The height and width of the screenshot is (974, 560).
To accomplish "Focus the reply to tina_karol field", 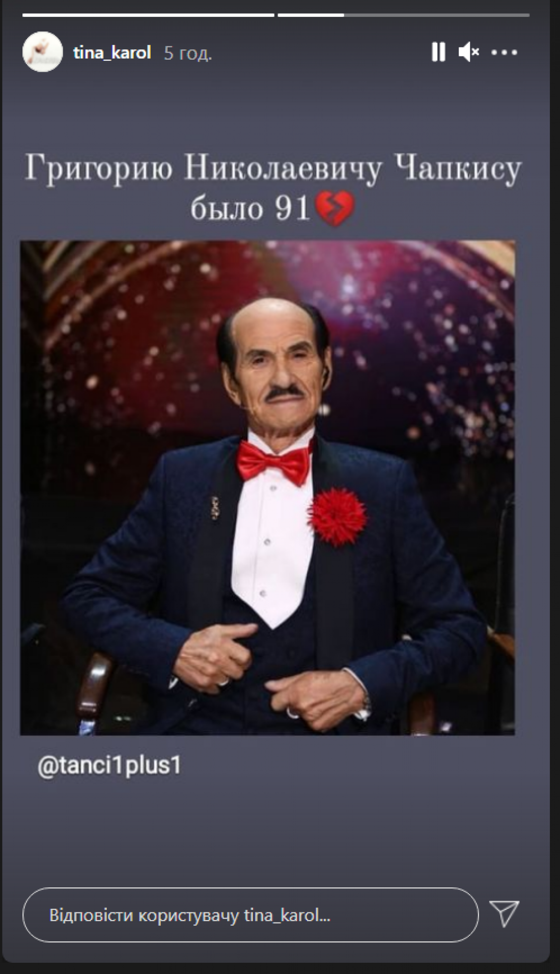I will coord(250,915).
